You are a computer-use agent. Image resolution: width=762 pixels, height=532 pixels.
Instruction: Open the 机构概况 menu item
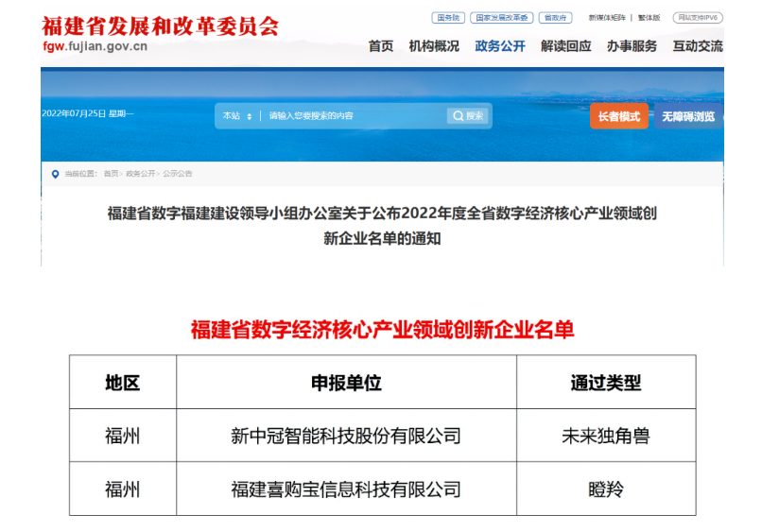click(434, 46)
